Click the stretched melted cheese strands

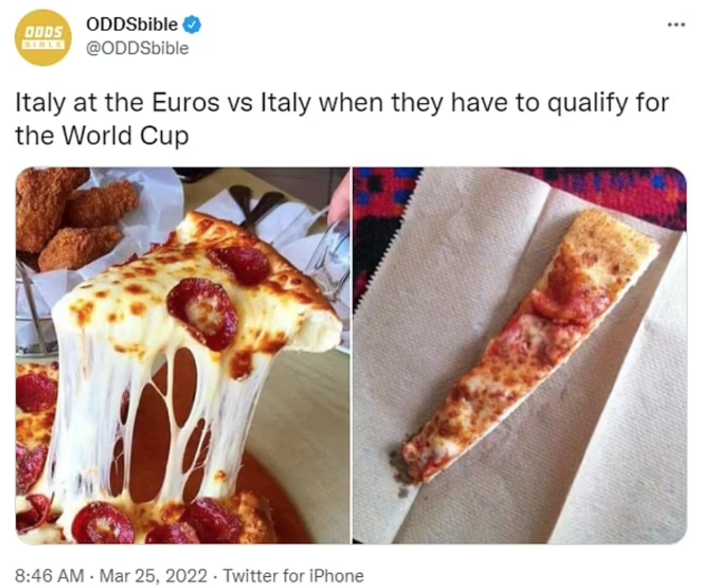pos(148,416)
